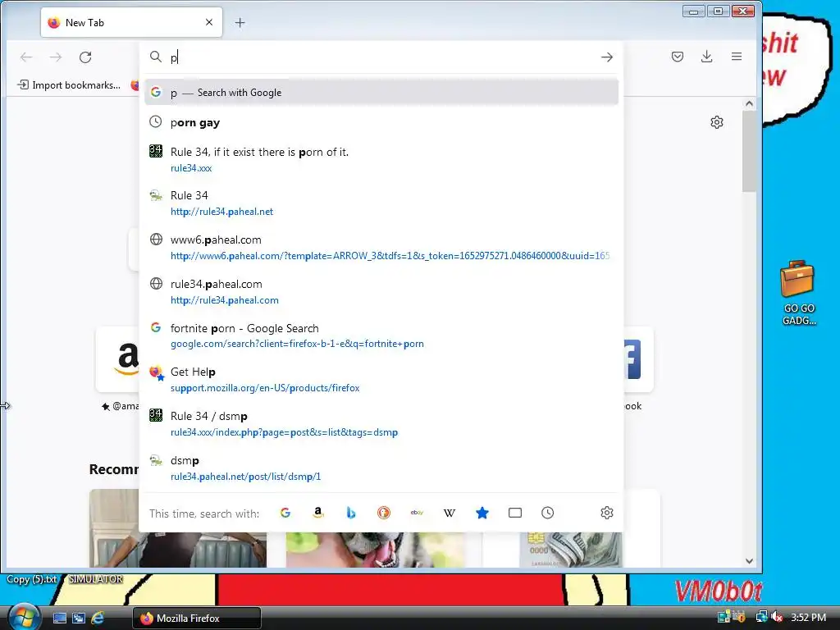This screenshot has width=840, height=630.
Task: Click the go arrow in address bar
Action: click(x=606, y=57)
